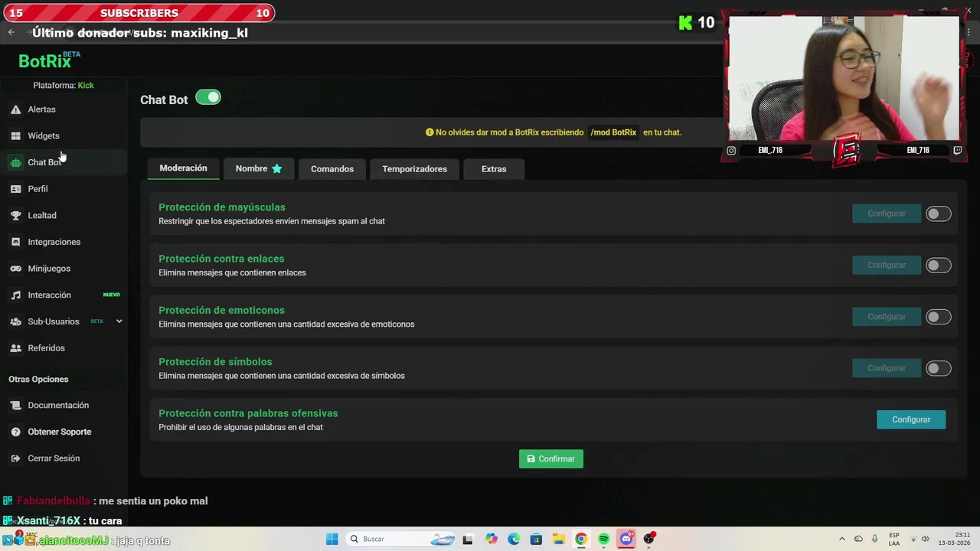Screen dimensions: 980x551
Task: Open the Temporizadores tab
Action: [414, 169]
